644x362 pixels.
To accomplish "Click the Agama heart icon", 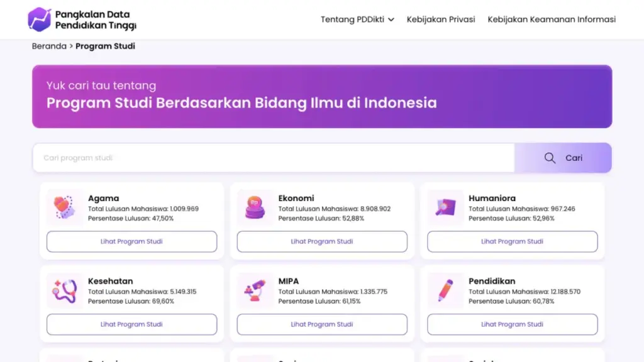I will pyautogui.click(x=65, y=207).
